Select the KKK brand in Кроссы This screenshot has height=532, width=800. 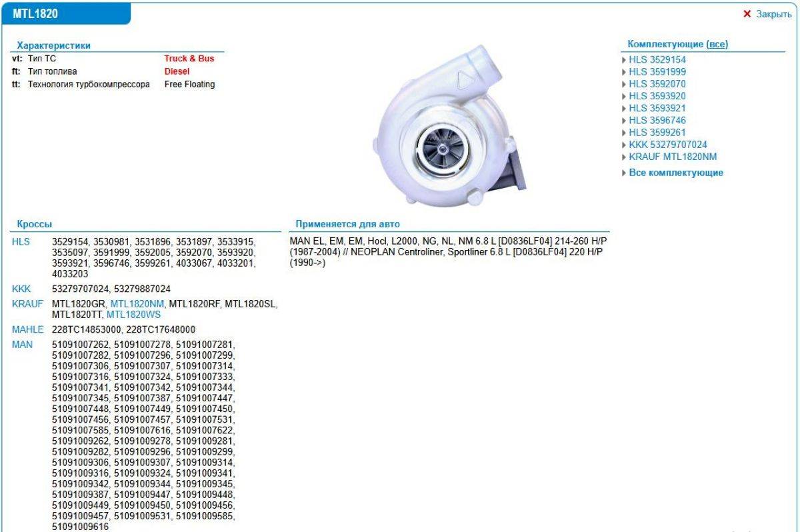coord(21,289)
